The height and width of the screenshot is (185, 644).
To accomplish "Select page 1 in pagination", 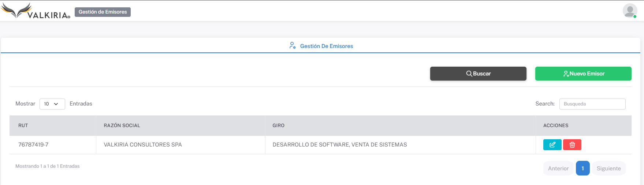I will pyautogui.click(x=582, y=169).
